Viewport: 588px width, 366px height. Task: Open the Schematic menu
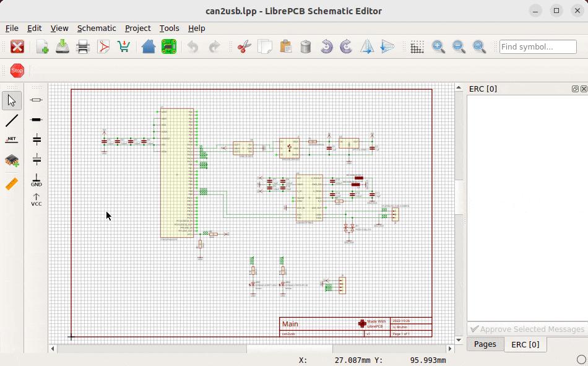97,28
